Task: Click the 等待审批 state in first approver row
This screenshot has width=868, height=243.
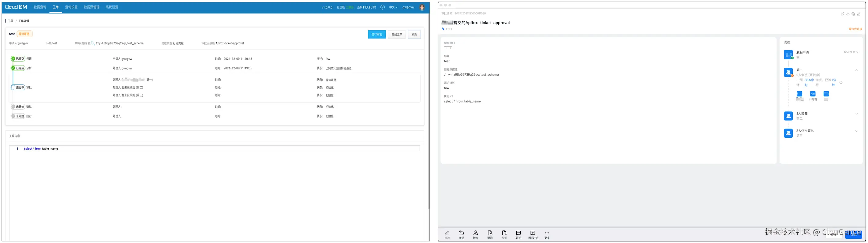Action: pos(331,80)
